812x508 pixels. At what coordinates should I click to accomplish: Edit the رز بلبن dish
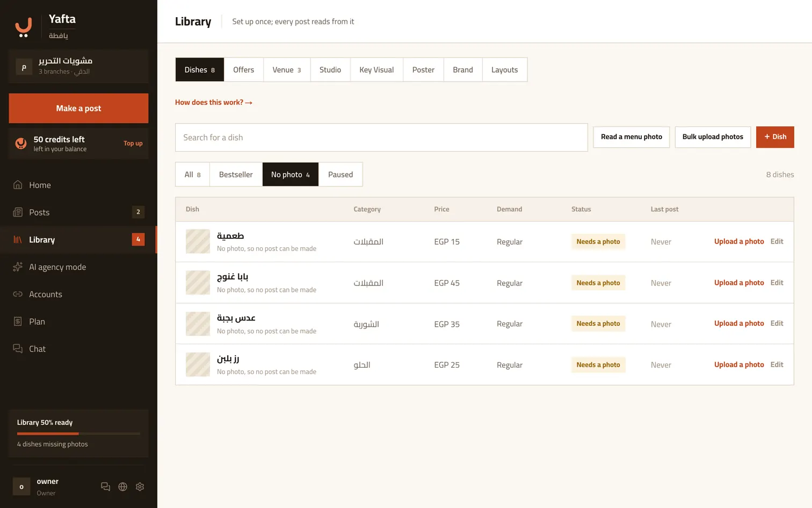tap(777, 364)
